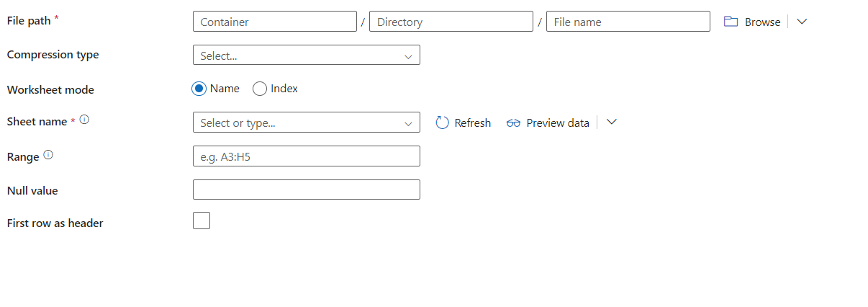Click the Browse folder icon
Screen dimensions: 868x307
[731, 22]
